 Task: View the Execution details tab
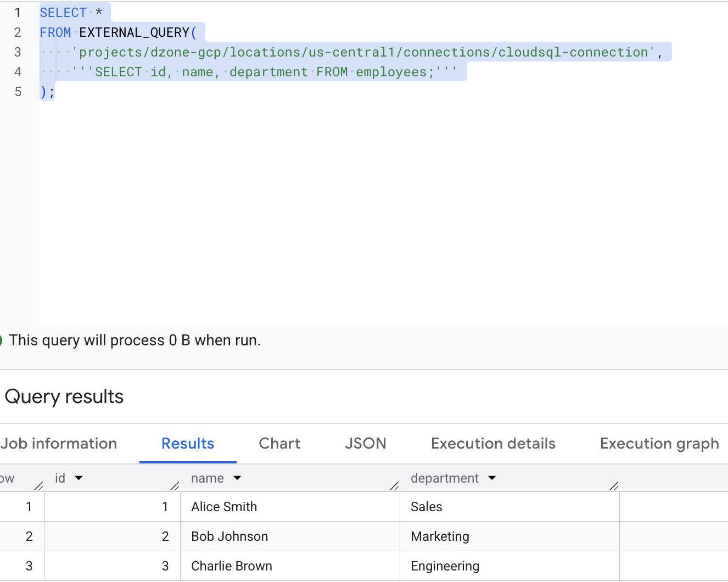click(x=493, y=444)
